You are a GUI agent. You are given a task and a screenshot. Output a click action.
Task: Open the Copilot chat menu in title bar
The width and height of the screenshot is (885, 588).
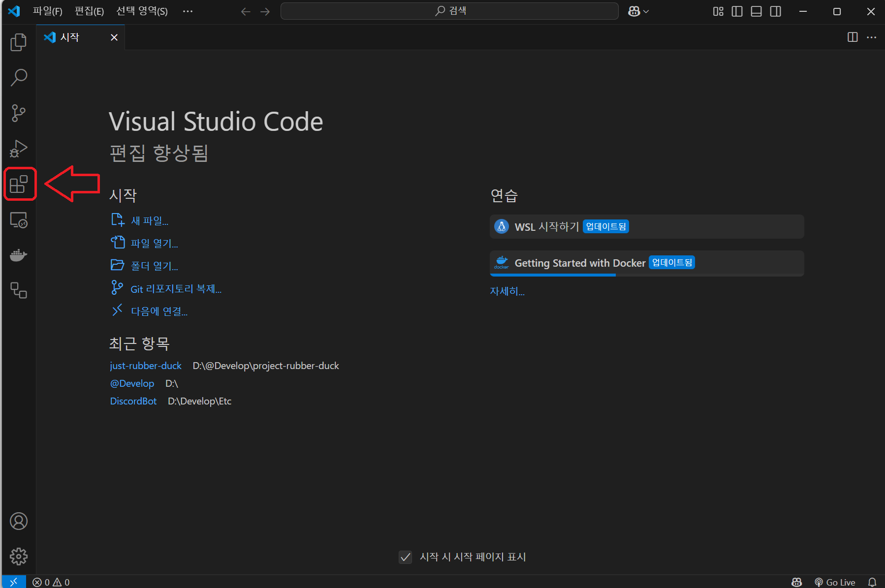click(x=638, y=11)
